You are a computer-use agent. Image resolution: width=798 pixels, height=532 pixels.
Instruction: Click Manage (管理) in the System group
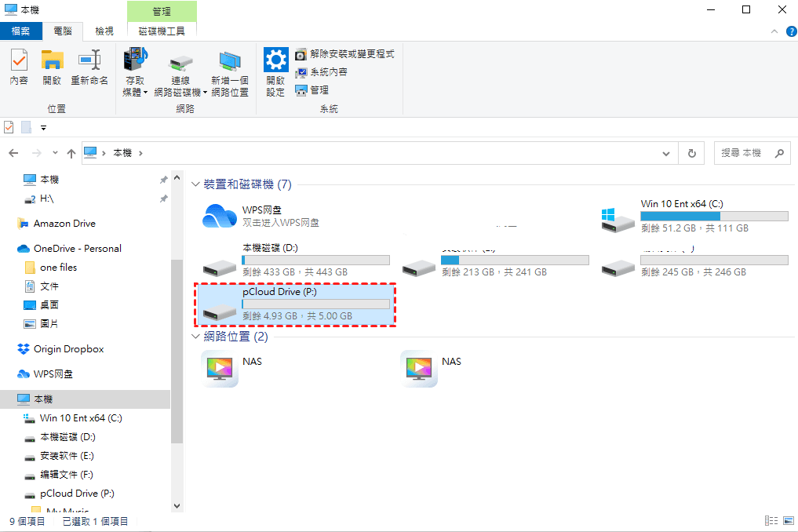[x=312, y=90]
